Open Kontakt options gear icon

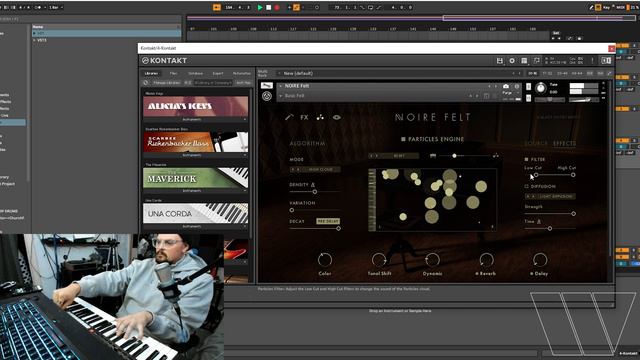[512, 61]
